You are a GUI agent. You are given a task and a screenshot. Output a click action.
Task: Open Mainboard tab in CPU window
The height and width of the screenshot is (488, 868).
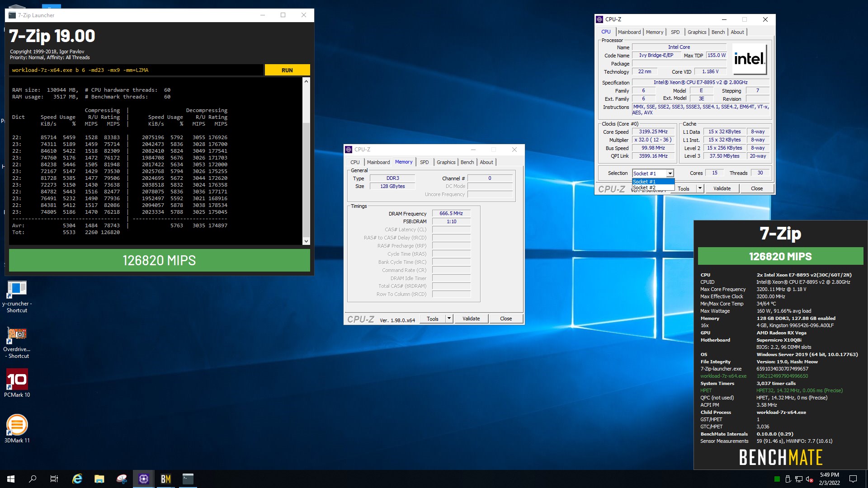[x=629, y=32]
